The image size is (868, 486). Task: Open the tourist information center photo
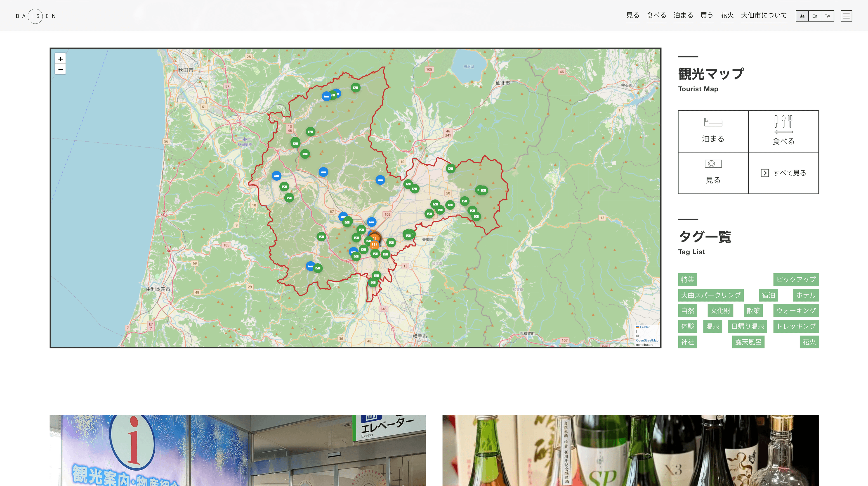tap(238, 450)
